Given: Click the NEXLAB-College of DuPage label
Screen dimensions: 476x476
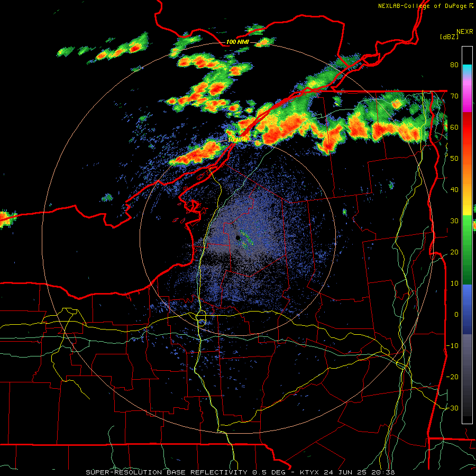Looking at the screenshot, I should (423, 6).
